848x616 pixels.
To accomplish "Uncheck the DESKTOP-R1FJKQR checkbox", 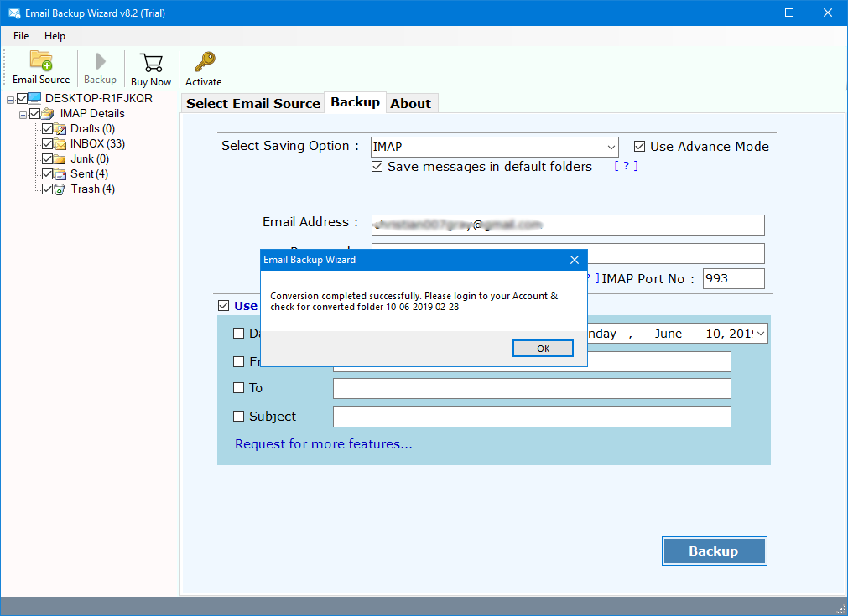I will click(22, 98).
